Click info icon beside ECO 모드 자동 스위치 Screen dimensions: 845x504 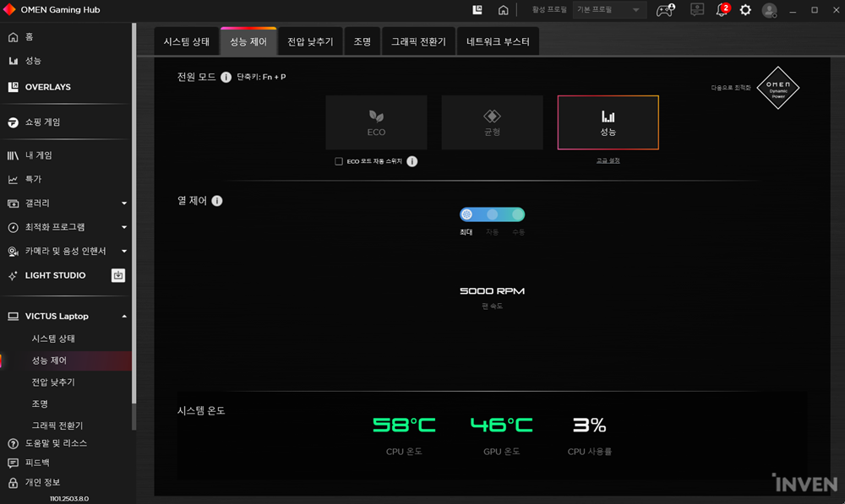pyautogui.click(x=412, y=161)
